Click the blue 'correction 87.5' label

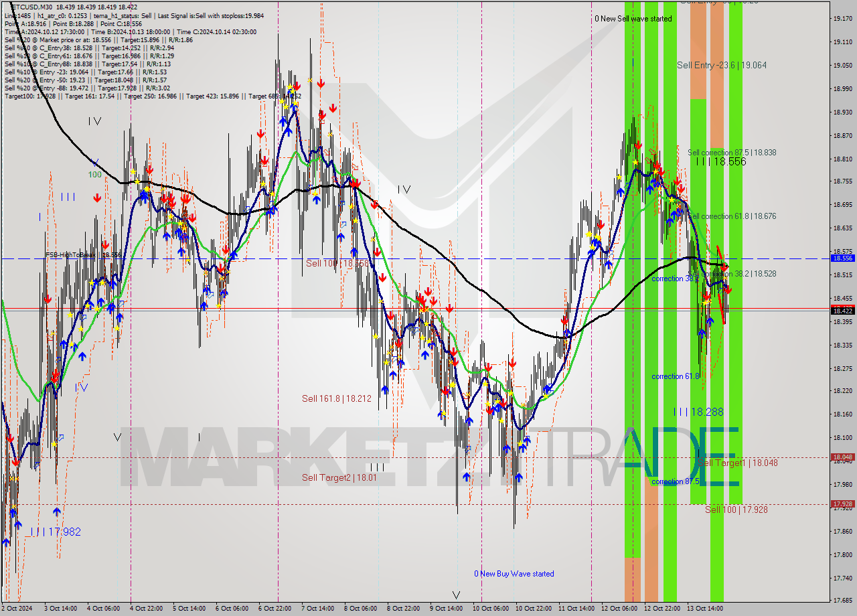676,481
